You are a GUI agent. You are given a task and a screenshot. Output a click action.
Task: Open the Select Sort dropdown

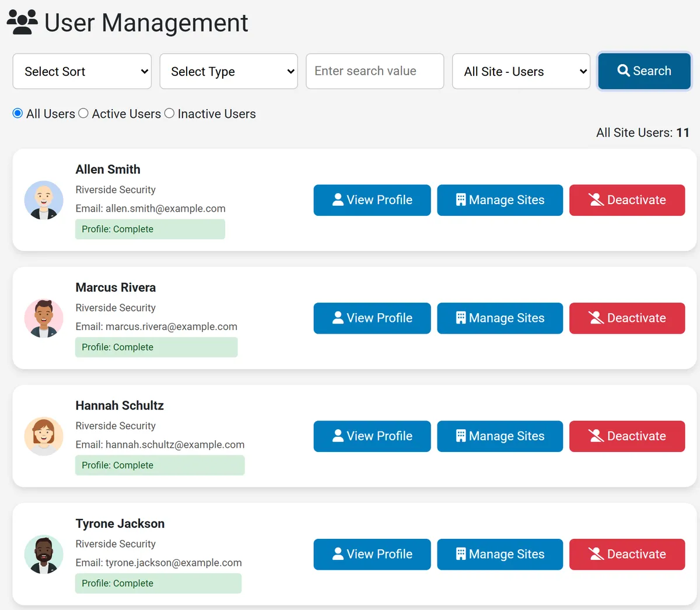point(82,71)
